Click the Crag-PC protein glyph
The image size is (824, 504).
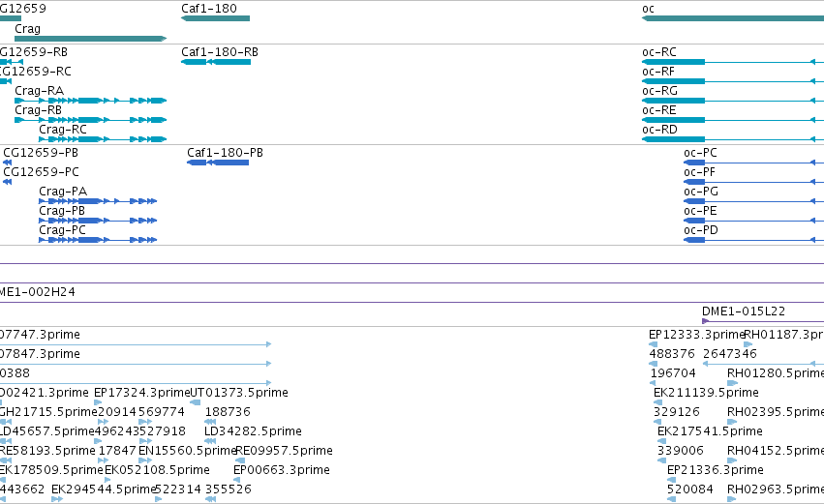pos(98,240)
